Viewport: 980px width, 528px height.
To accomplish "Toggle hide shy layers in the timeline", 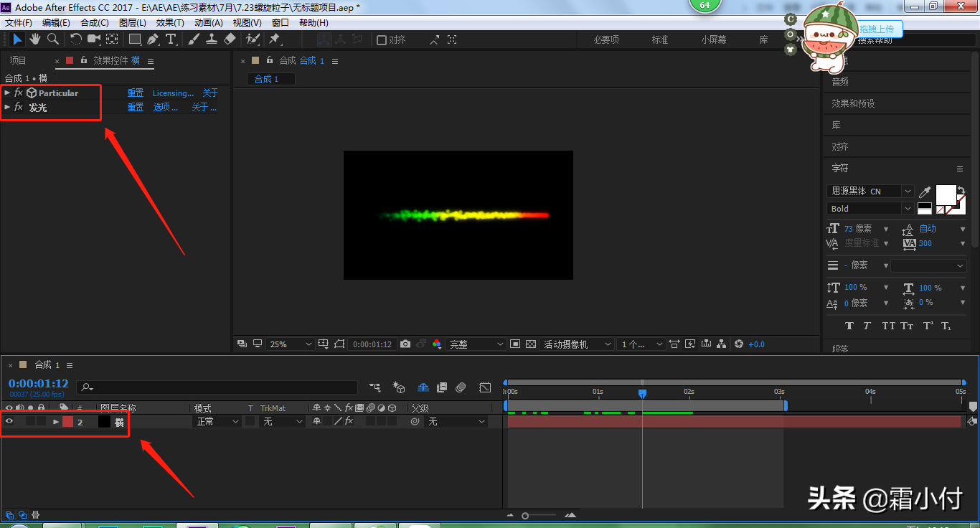I will point(423,387).
